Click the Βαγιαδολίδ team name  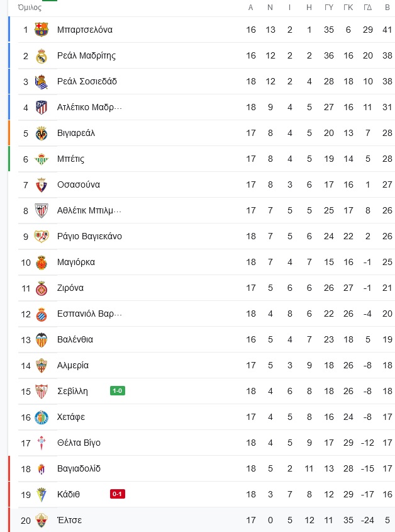(x=79, y=468)
